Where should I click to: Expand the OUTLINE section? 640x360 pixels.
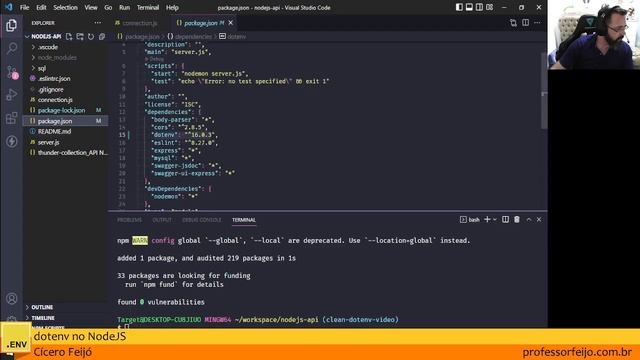click(x=42, y=307)
